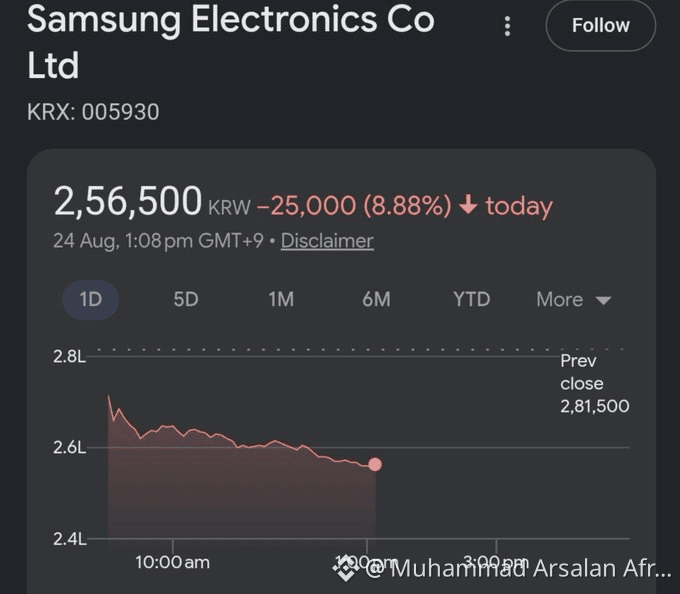The width and height of the screenshot is (680, 594).
Task: Click the Binance watermark logo icon
Action: pos(345,568)
